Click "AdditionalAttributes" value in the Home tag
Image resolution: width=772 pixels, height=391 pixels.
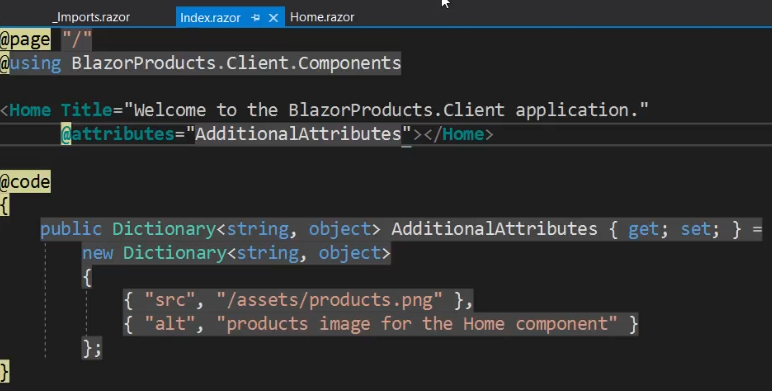click(x=298, y=134)
